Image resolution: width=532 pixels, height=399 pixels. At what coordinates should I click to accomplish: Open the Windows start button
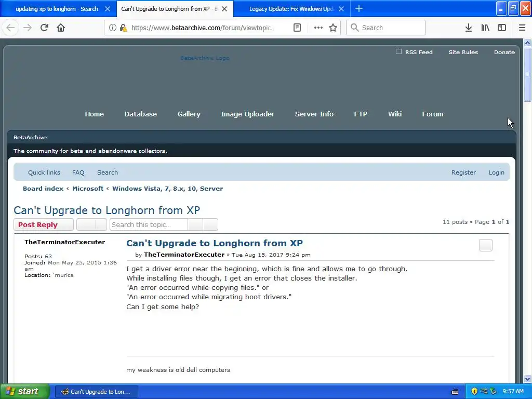point(24,391)
